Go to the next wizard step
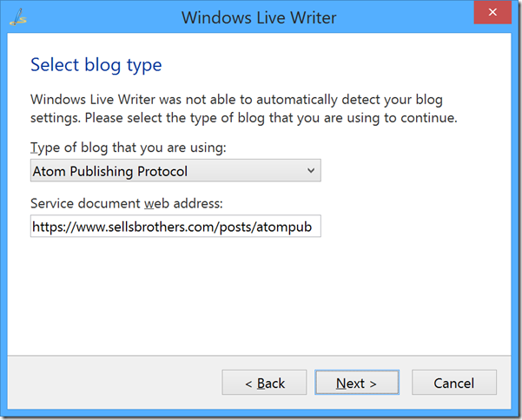 click(357, 383)
